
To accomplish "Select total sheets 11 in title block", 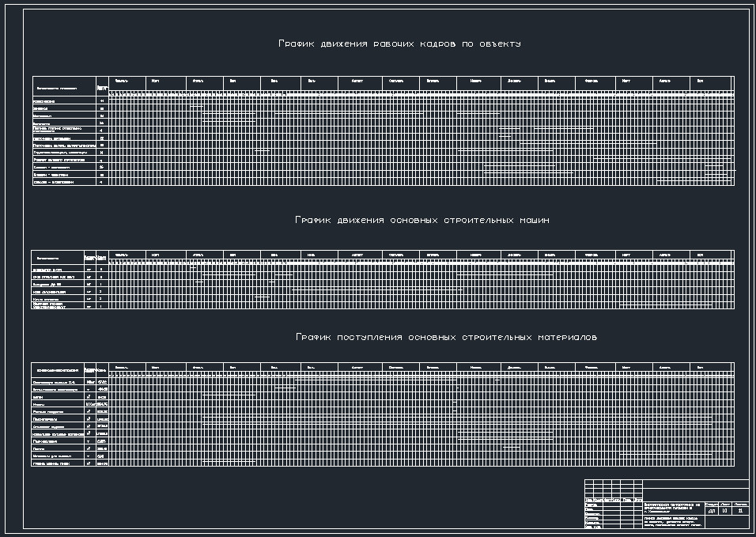I will click(x=741, y=512).
